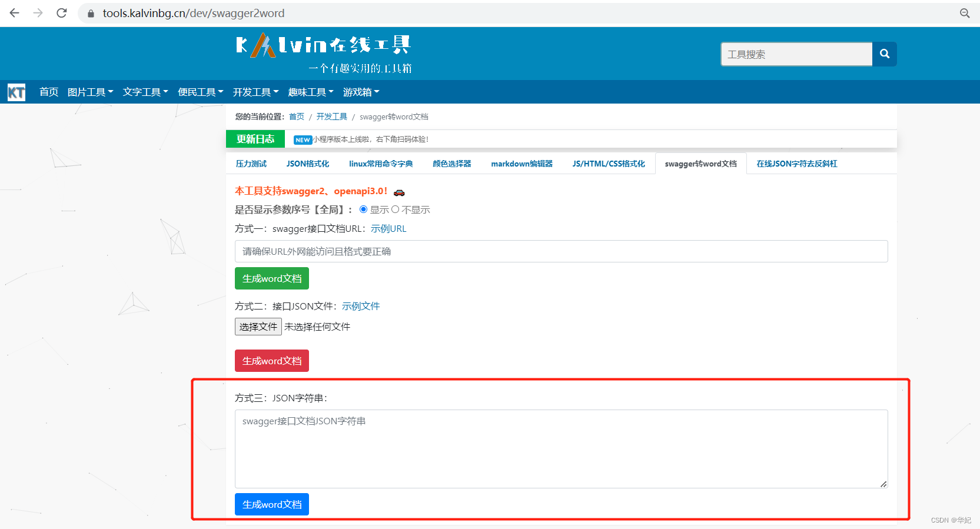Expand the 文字工具 dropdown menu

(145, 92)
